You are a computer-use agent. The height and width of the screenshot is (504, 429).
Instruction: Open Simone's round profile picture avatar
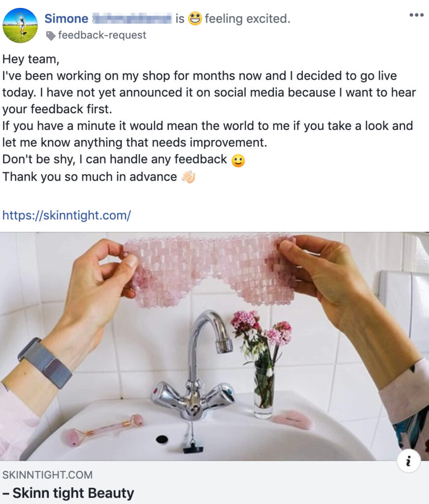point(20,26)
